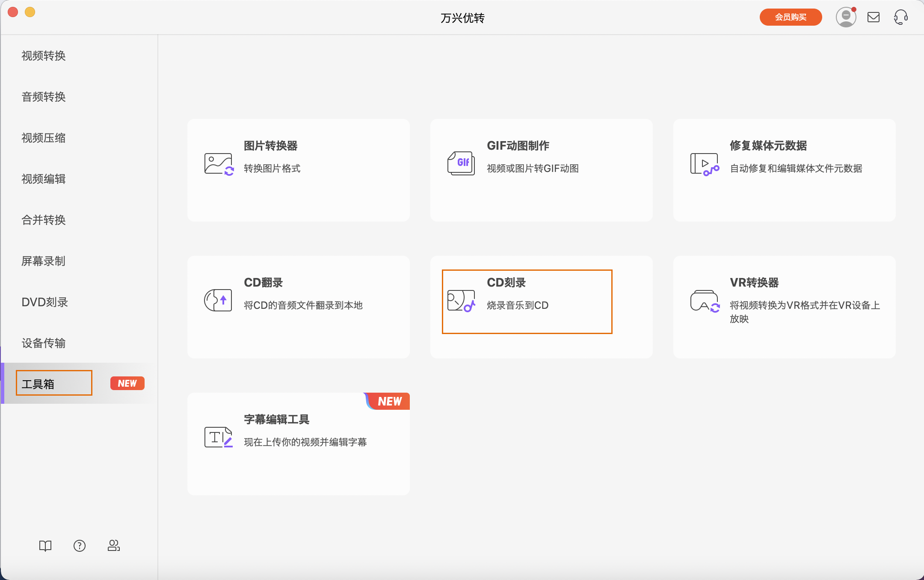Contact support via the headset icon
This screenshot has width=924, height=580.
point(900,17)
